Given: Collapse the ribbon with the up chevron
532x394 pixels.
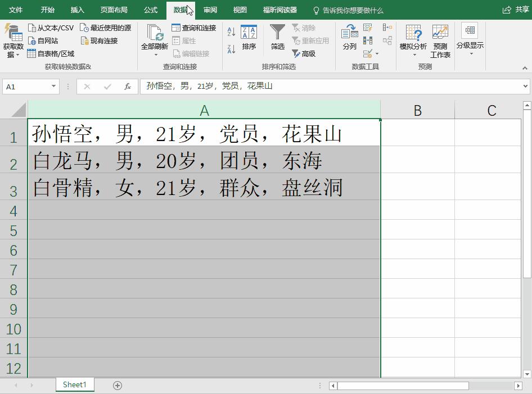Looking at the screenshot, I should (525, 68).
